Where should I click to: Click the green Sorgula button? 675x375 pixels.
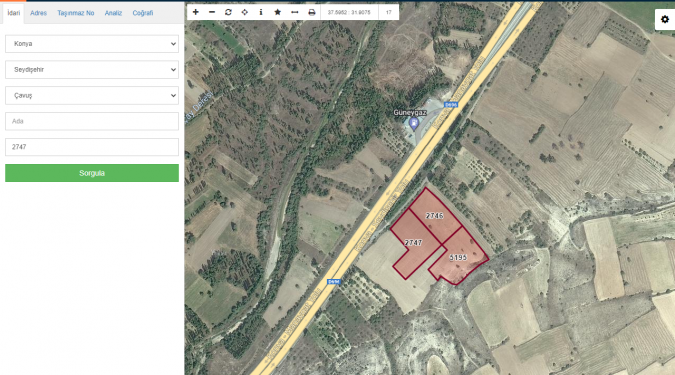click(92, 173)
